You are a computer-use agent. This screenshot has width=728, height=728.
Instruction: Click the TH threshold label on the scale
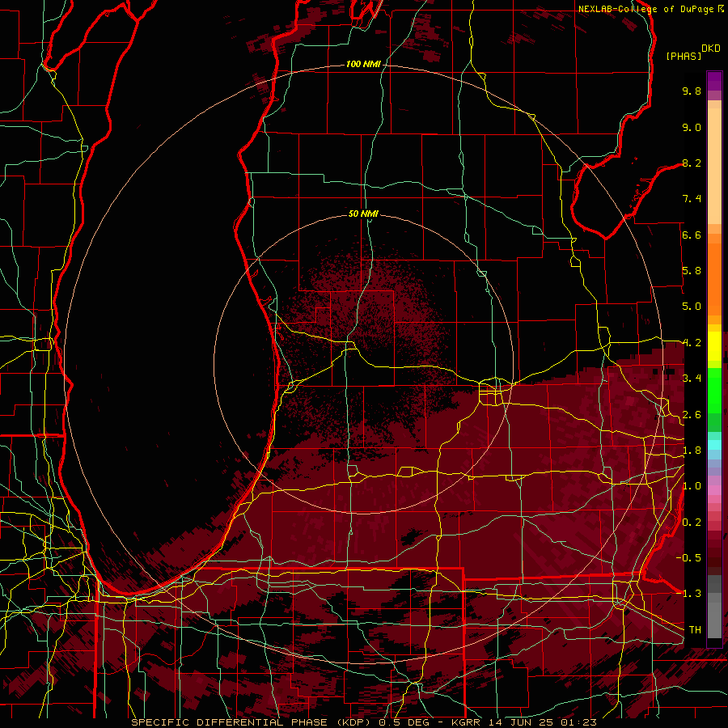tap(695, 630)
